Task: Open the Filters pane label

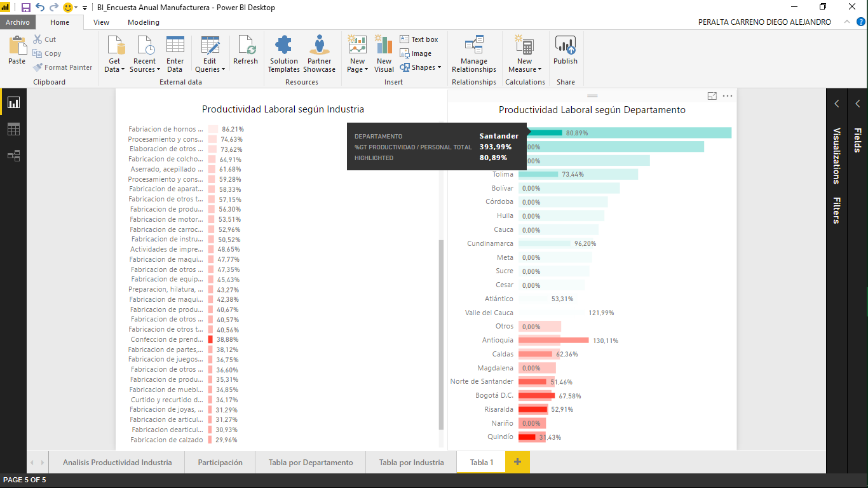Action: click(837, 210)
